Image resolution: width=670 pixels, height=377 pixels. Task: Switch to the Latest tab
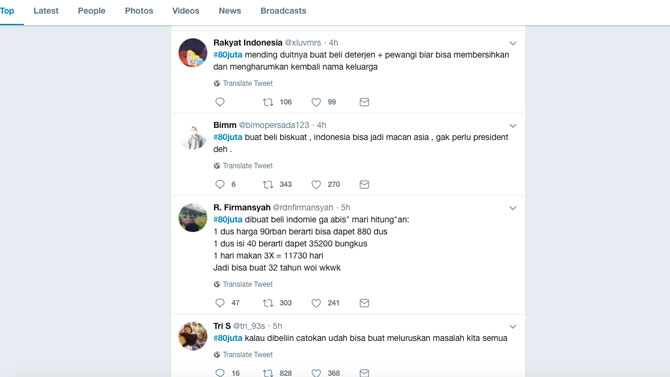coord(46,11)
